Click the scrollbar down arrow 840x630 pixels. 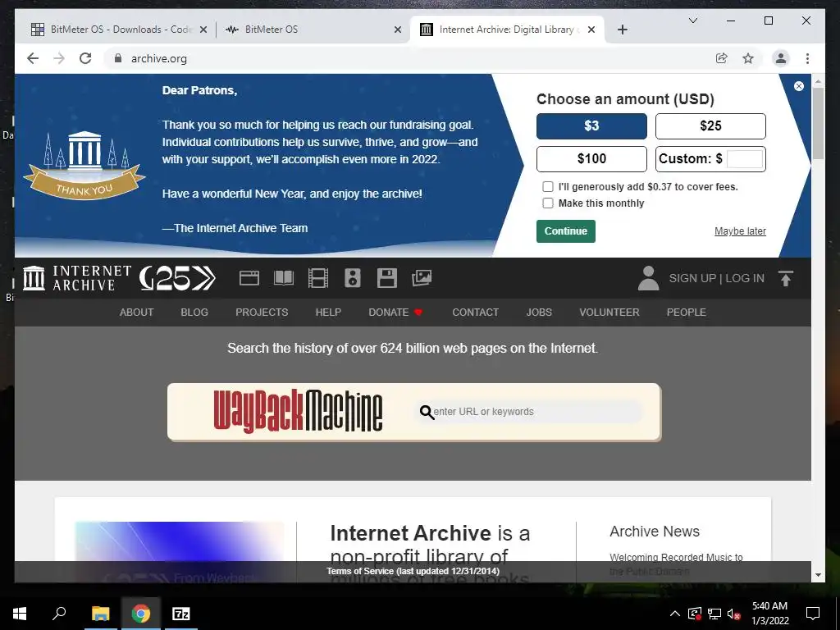pyautogui.click(x=818, y=575)
